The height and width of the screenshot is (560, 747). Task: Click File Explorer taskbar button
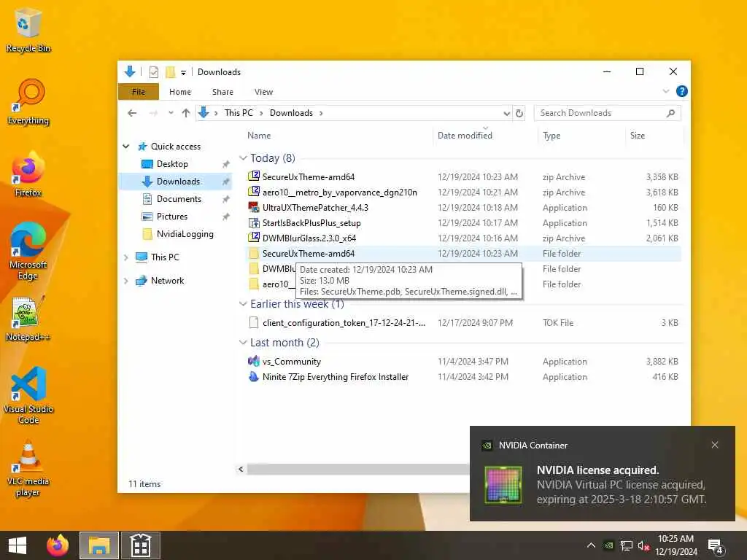(99, 545)
